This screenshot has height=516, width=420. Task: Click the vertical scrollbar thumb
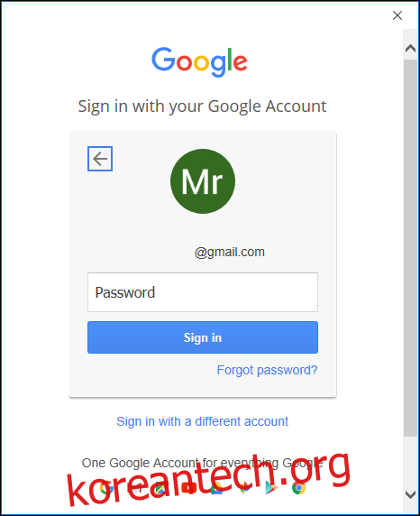(x=410, y=248)
